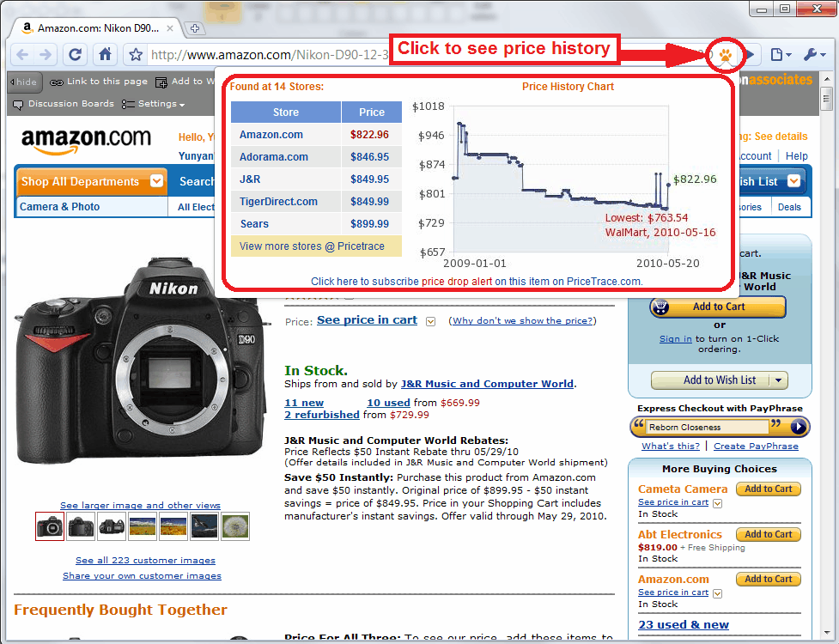The width and height of the screenshot is (839, 644).
Task: Expand Amazon.com price in cart dropdown
Action: (x=718, y=593)
